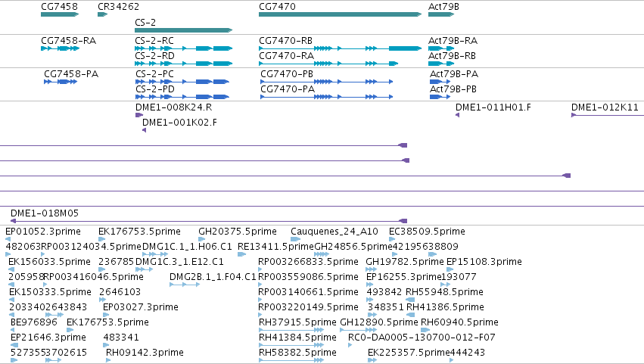Image resolution: width=644 pixels, height=364 pixels.
Task: Select the RP003266833.5prime label
Action: click(x=308, y=262)
